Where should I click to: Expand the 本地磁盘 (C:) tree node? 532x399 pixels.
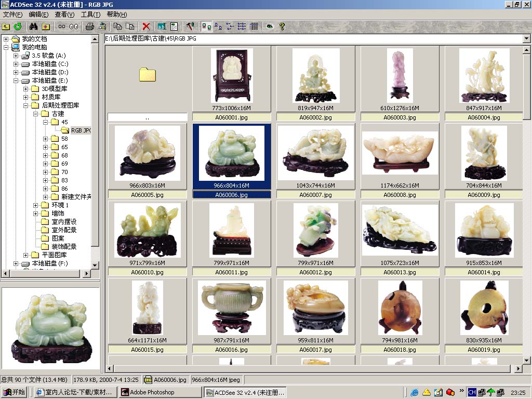16,64
